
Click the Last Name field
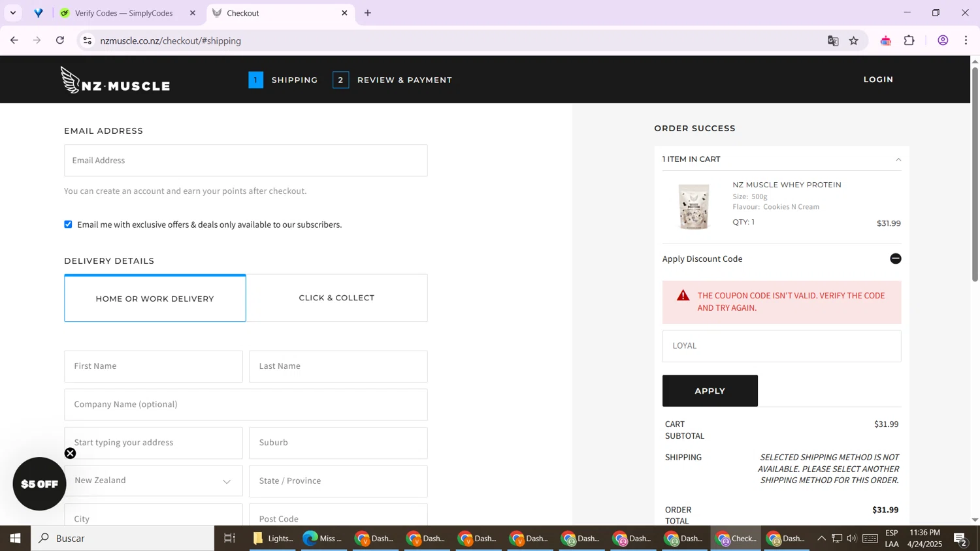pyautogui.click(x=338, y=366)
